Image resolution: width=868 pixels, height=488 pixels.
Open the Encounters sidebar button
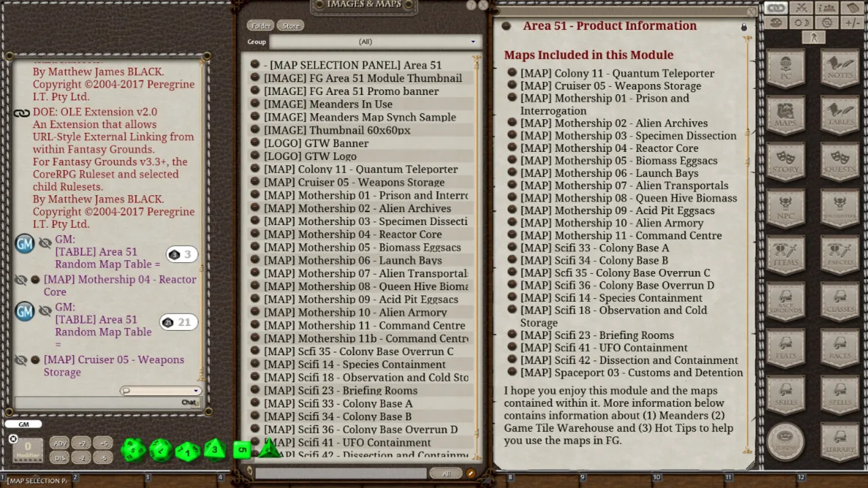[x=840, y=208]
